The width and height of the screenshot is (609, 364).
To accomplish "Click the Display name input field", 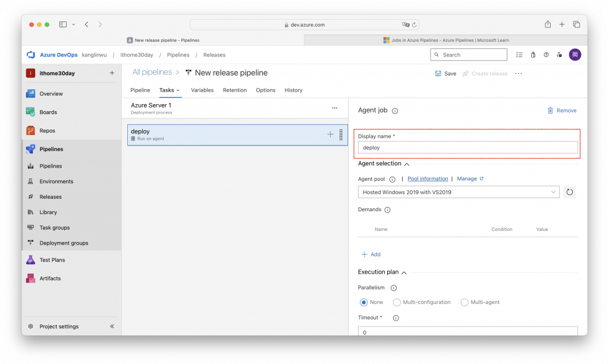I will [467, 148].
